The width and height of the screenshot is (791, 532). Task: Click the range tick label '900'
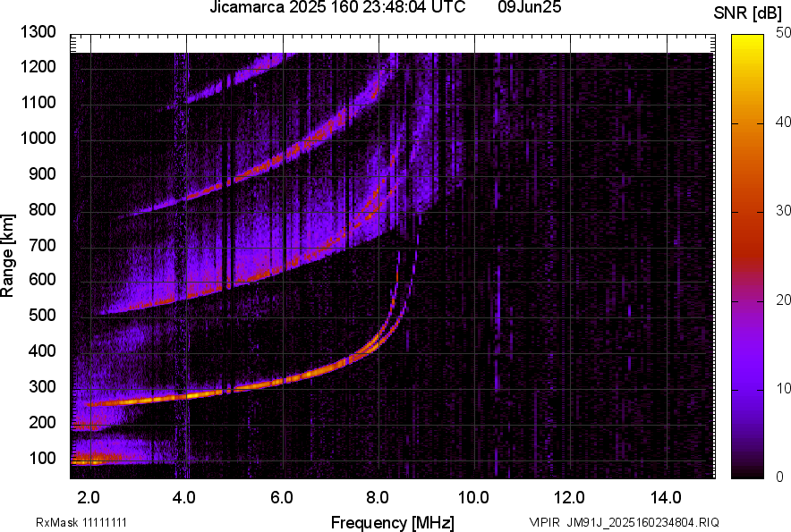tap(42, 173)
